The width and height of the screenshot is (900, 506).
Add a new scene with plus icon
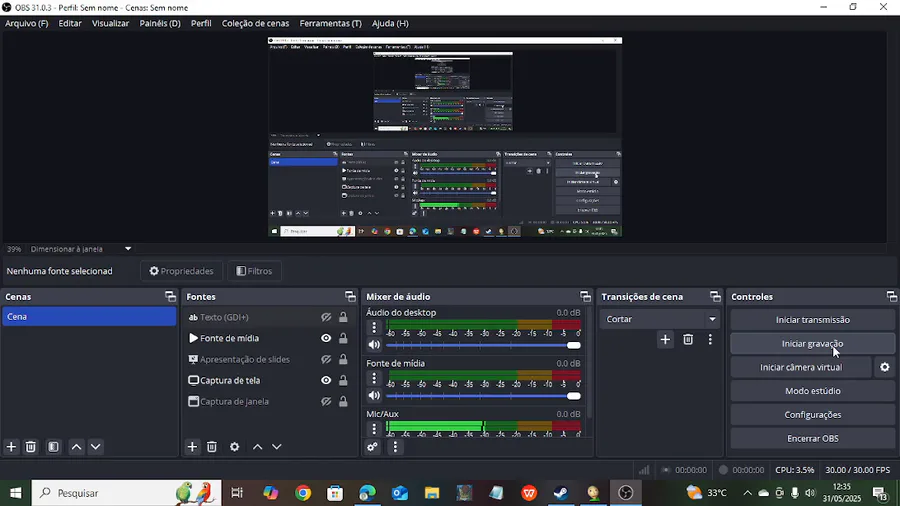[x=11, y=446]
